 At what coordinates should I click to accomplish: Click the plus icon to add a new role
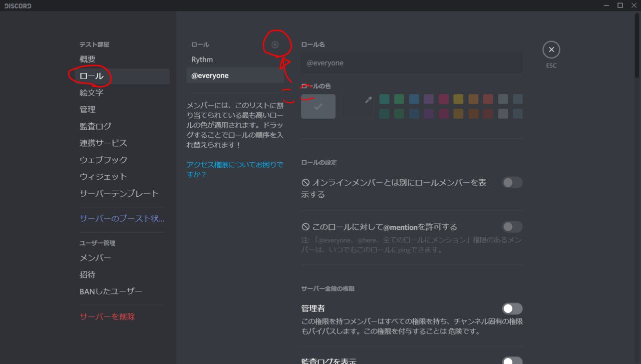click(274, 44)
